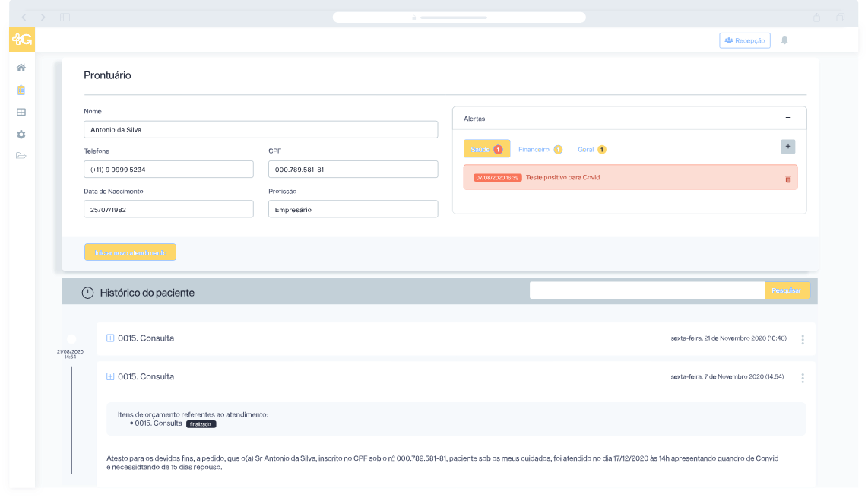
Task: Add a new alert with plus button
Action: click(x=787, y=147)
